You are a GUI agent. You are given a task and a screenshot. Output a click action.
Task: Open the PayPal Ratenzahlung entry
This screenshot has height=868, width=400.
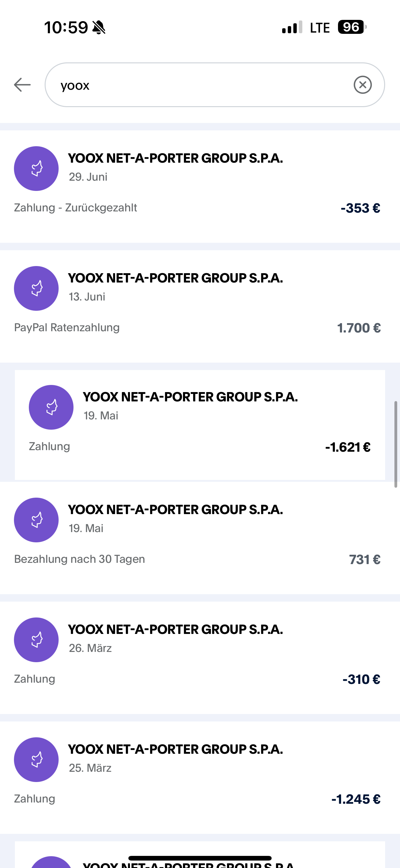tap(67, 328)
